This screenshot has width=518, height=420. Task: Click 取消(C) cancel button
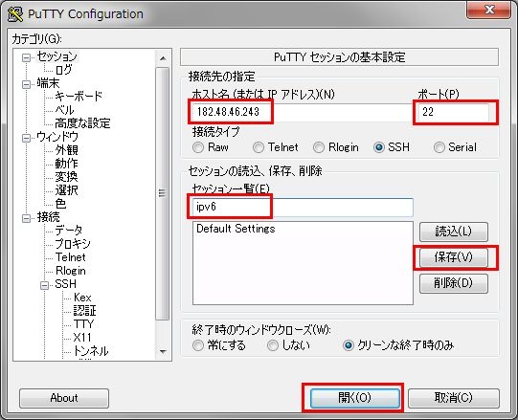point(454,398)
